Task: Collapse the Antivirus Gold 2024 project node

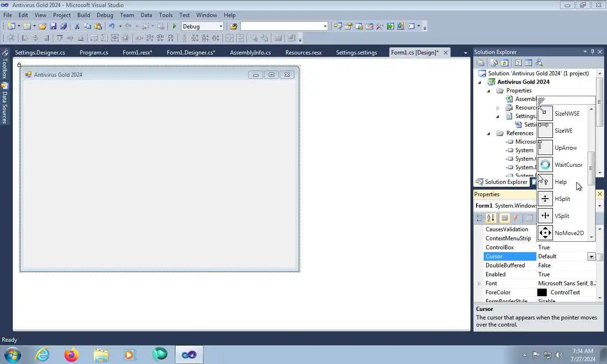Action: (x=479, y=82)
